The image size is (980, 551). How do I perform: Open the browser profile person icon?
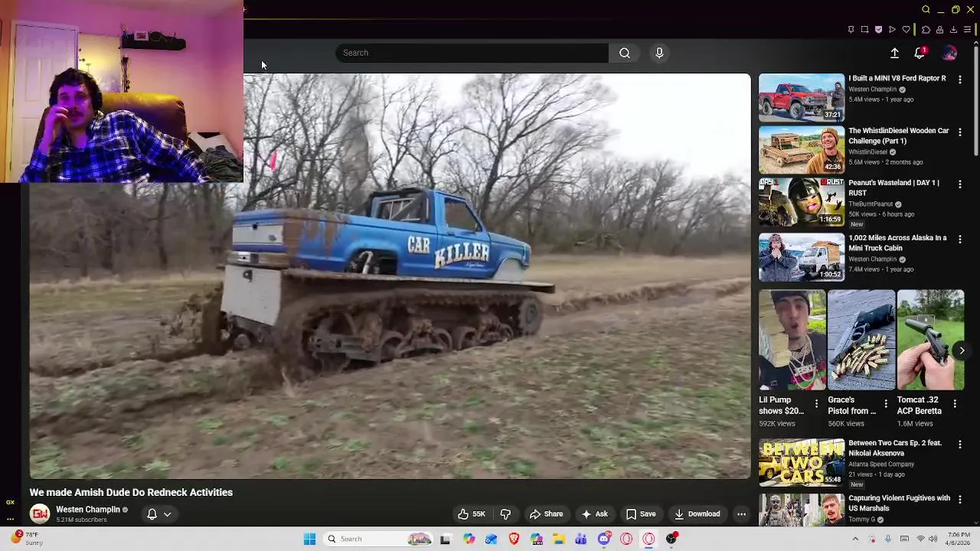[939, 30]
